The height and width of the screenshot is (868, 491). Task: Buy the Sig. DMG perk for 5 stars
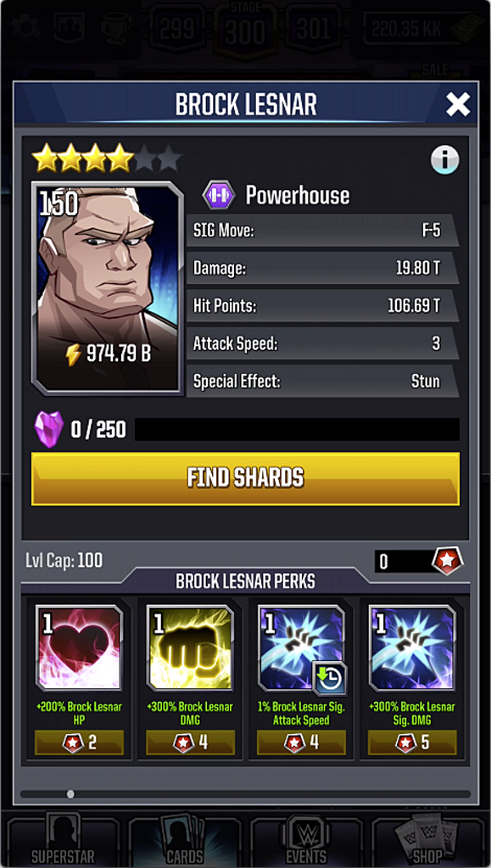click(412, 743)
